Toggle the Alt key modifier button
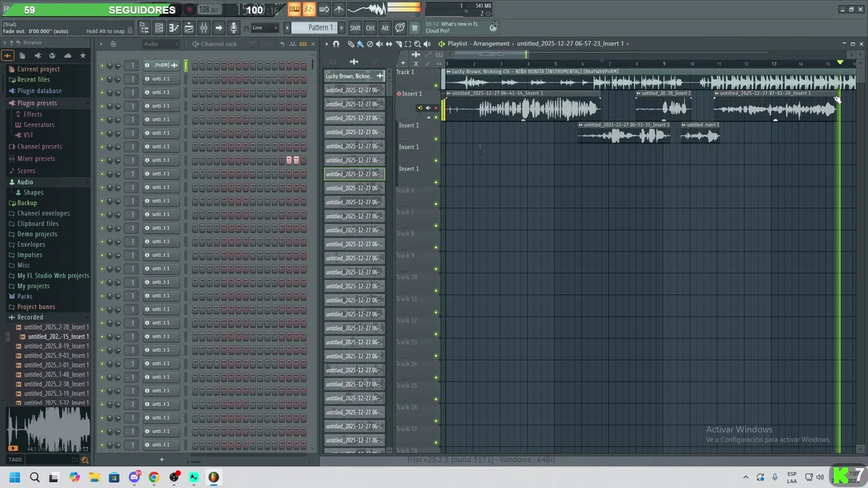Screen dimensions: 868x488 point(385,28)
